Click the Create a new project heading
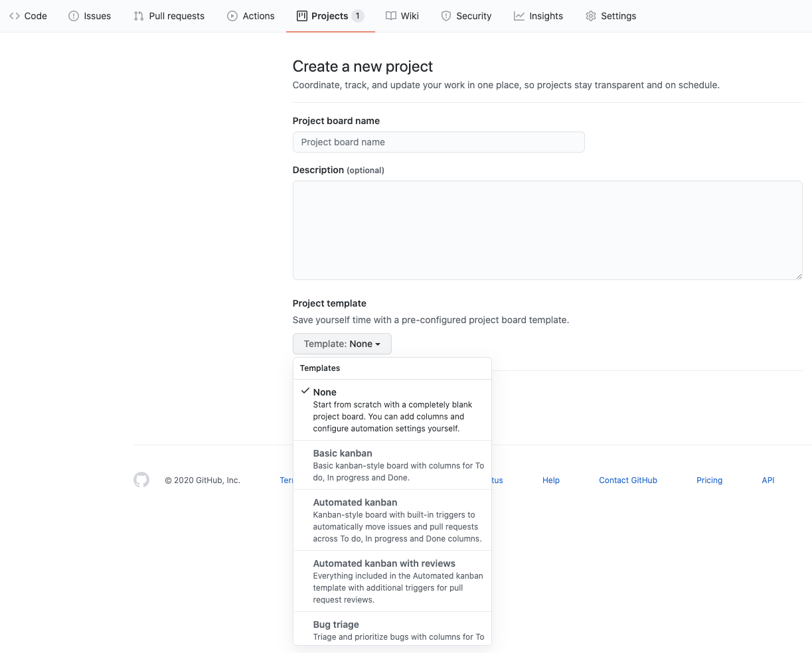This screenshot has height=653, width=812. 363,66
